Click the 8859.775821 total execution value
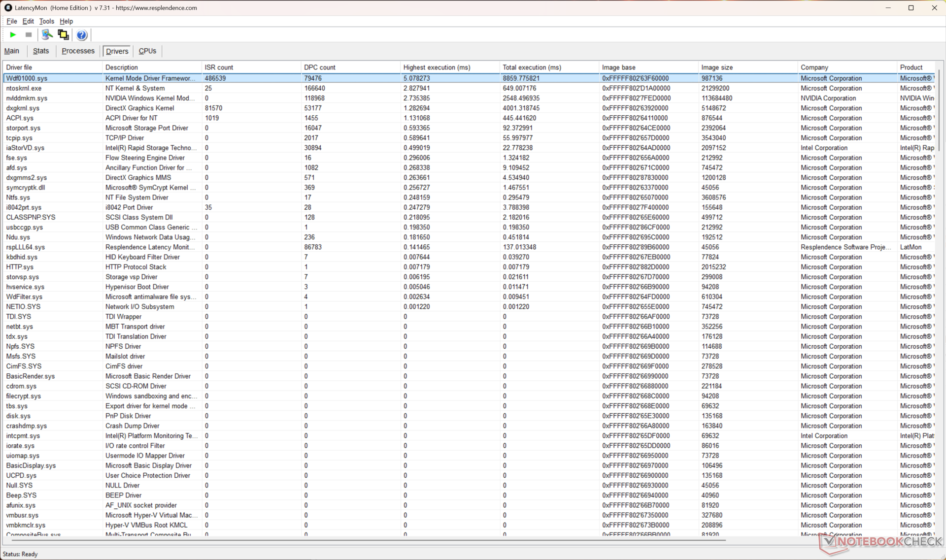Viewport: 946px width, 560px height. [x=521, y=78]
